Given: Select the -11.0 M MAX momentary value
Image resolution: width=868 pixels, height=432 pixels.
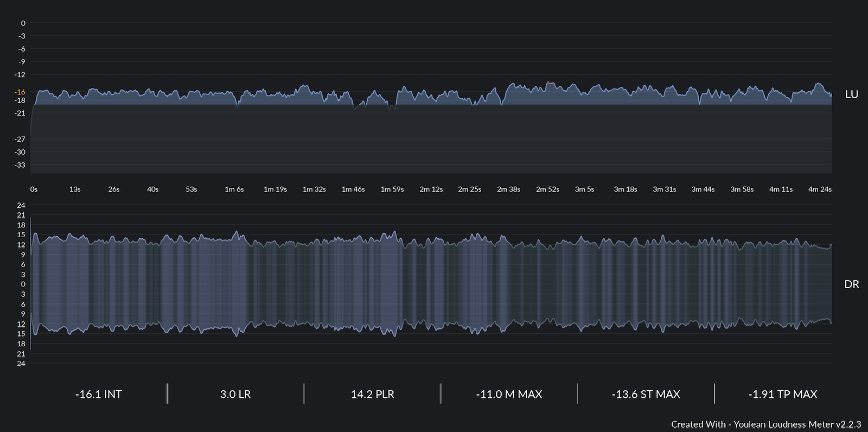Looking at the screenshot, I should (x=509, y=395).
